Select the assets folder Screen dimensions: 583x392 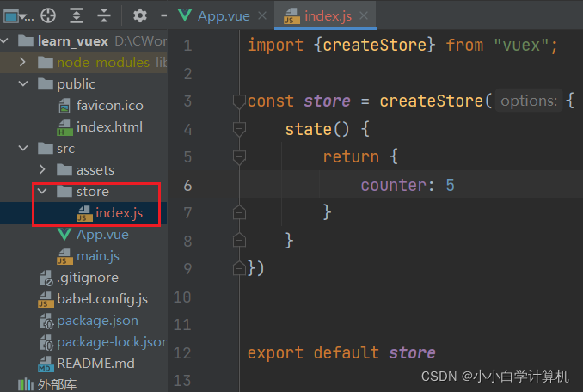[95, 170]
